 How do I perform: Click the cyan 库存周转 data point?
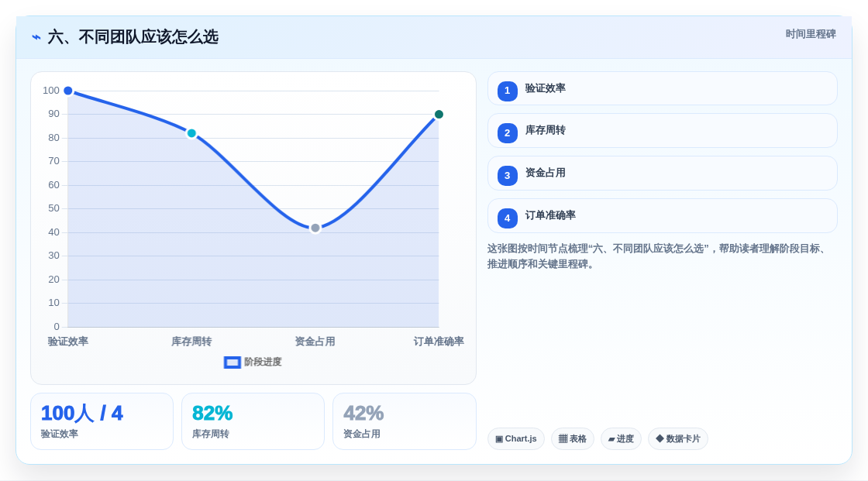[x=191, y=133]
